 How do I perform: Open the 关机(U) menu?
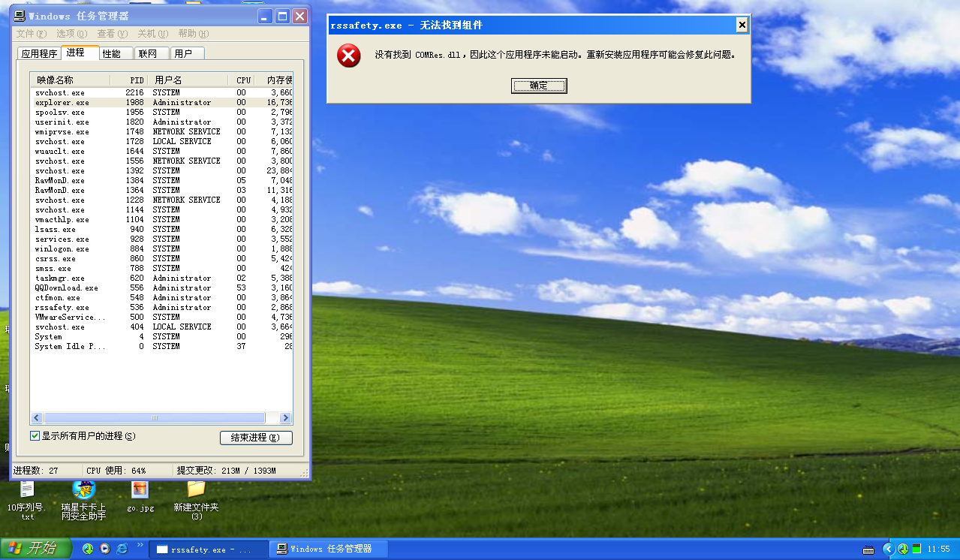[152, 34]
